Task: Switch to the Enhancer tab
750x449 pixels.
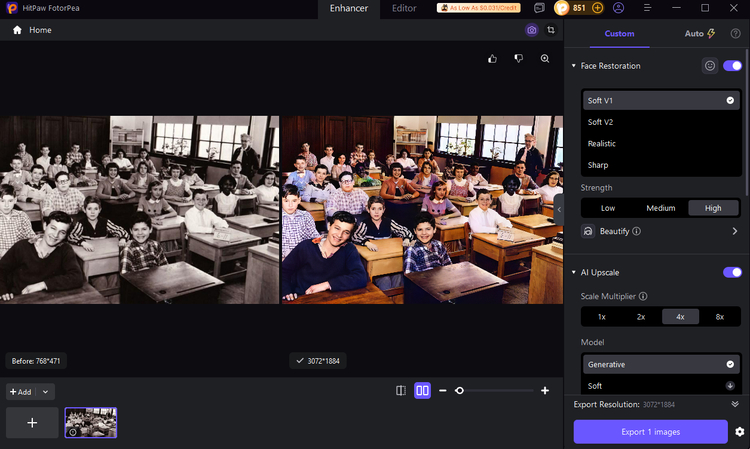Action: click(349, 8)
